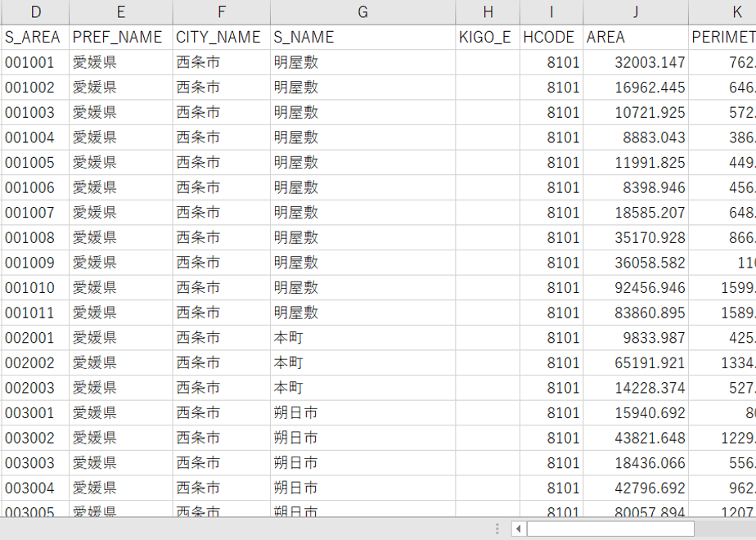
Task: Select the cell with area 92456.946
Action: tap(636, 288)
